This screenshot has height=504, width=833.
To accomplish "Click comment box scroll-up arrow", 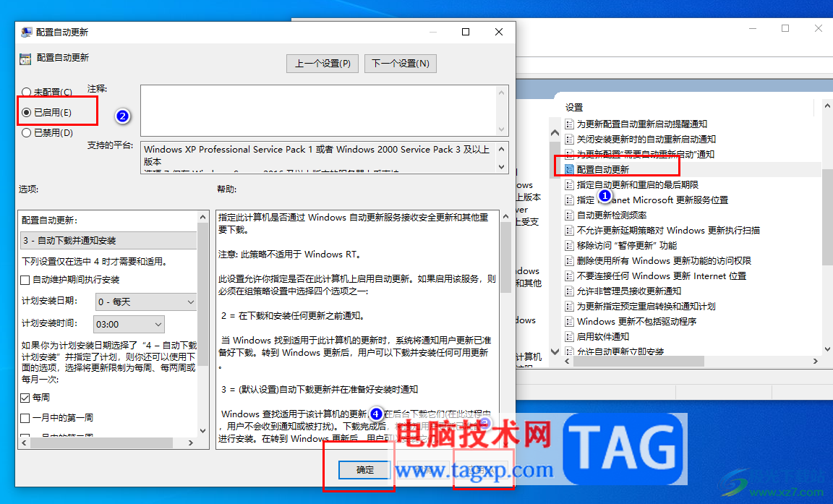I will (502, 92).
